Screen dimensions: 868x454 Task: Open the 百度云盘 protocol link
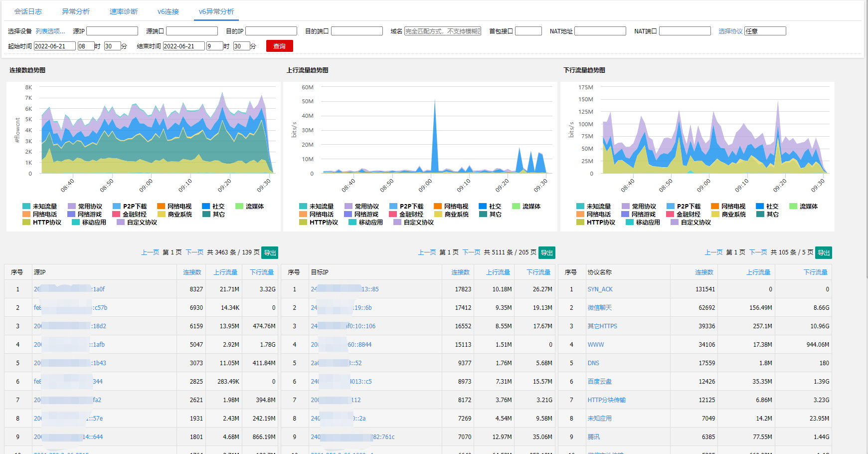(x=599, y=381)
